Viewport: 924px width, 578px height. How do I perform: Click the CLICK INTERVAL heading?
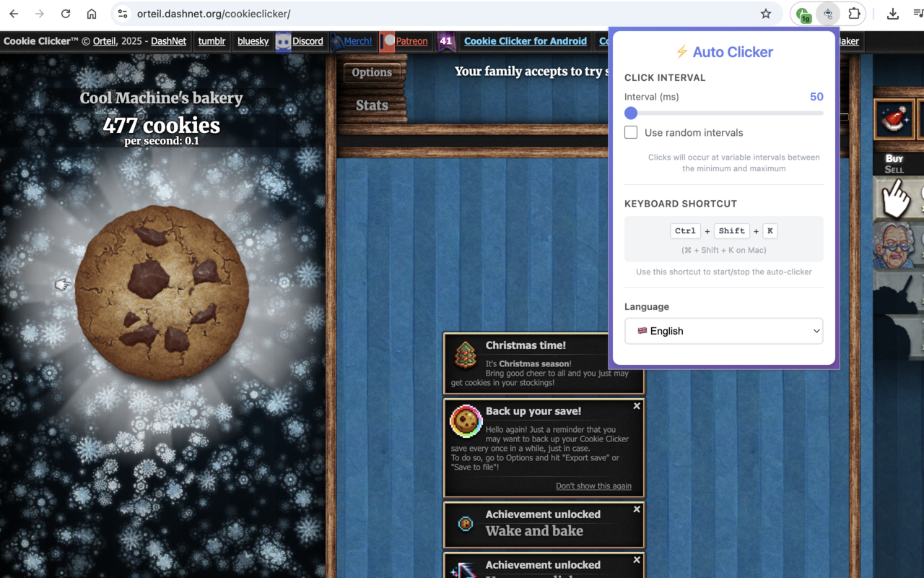pyautogui.click(x=665, y=78)
